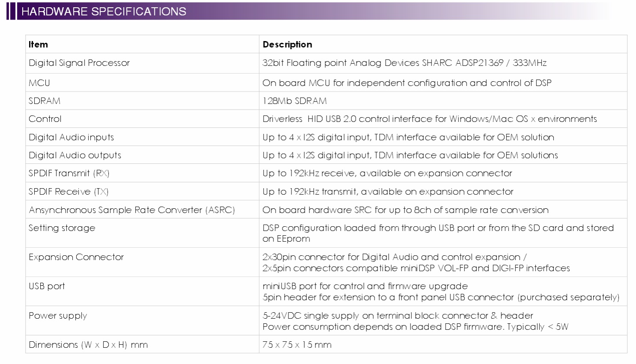
Task: Select the Item column header
Action: click(38, 44)
